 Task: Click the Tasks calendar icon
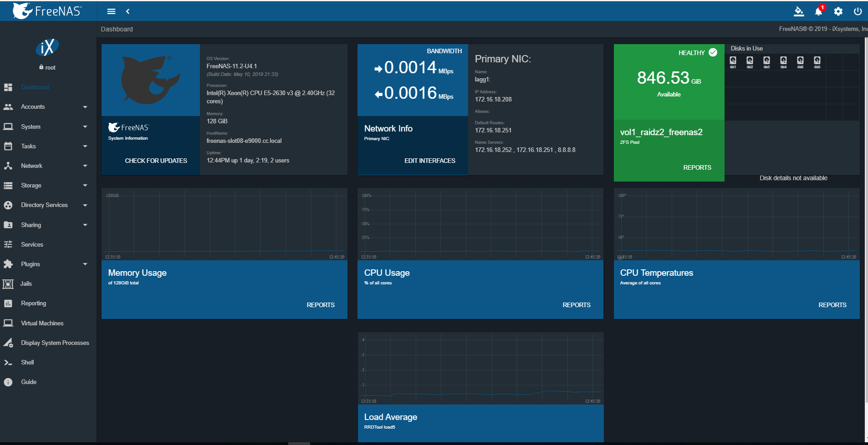8,146
